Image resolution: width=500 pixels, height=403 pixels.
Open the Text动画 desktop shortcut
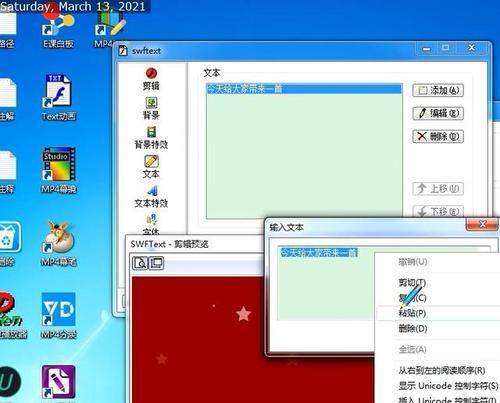point(59,97)
